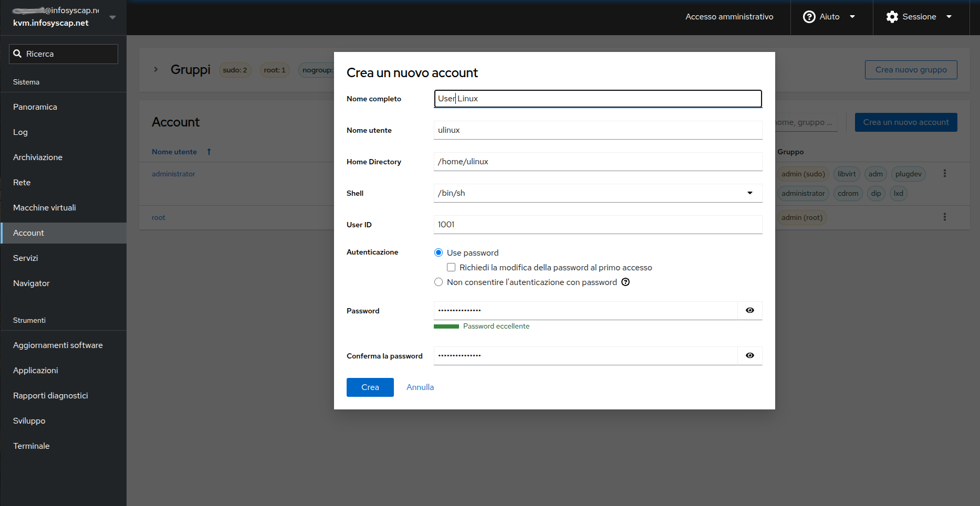Click the libvirt group label
980x506 pixels.
(x=847, y=174)
